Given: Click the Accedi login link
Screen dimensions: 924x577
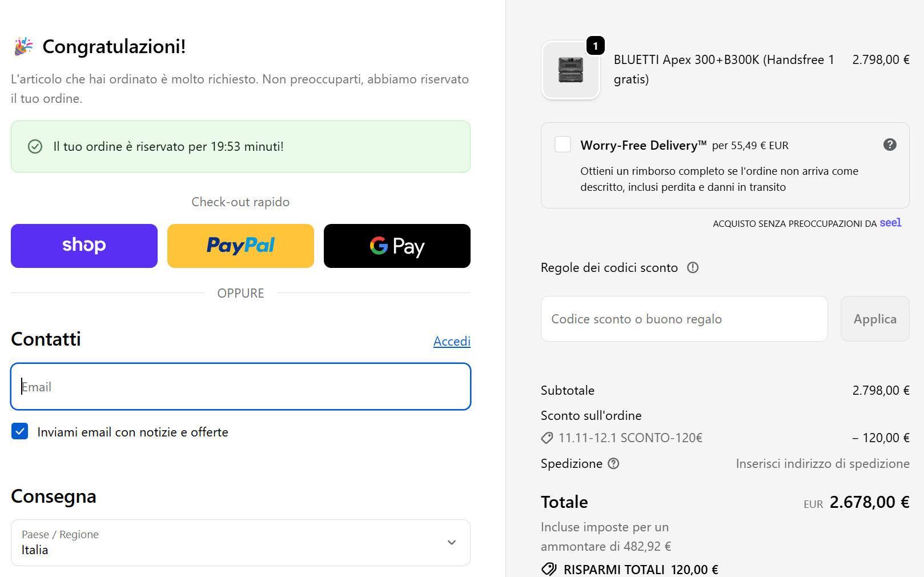Looking at the screenshot, I should [452, 341].
